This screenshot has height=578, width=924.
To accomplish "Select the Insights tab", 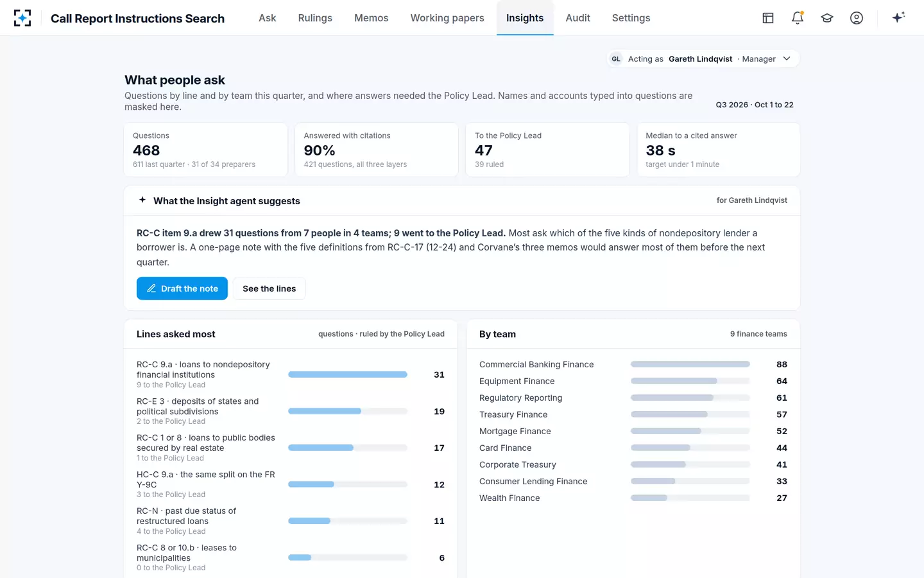I will point(525,18).
